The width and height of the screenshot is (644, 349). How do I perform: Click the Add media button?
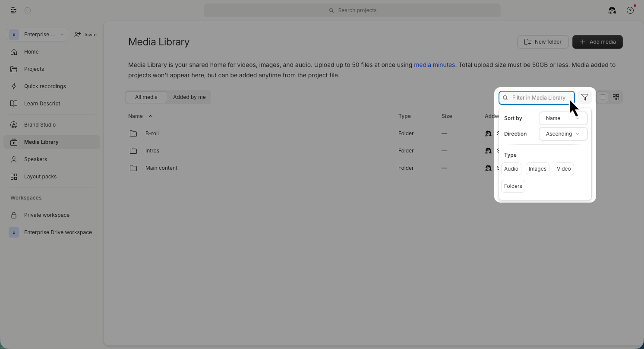(597, 41)
